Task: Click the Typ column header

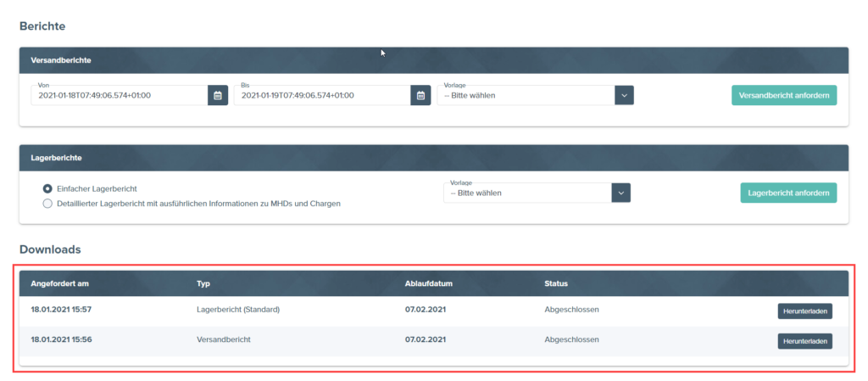Action: coord(203,283)
